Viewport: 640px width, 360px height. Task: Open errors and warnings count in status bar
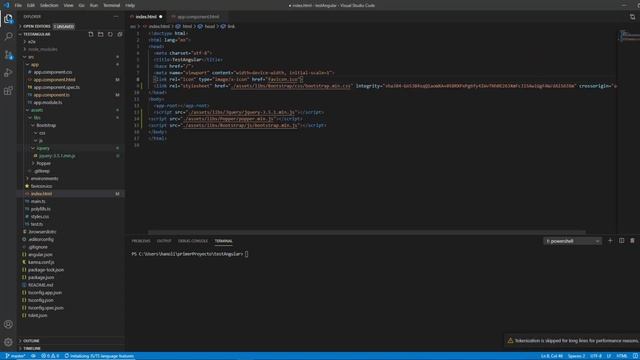[x=50, y=356]
